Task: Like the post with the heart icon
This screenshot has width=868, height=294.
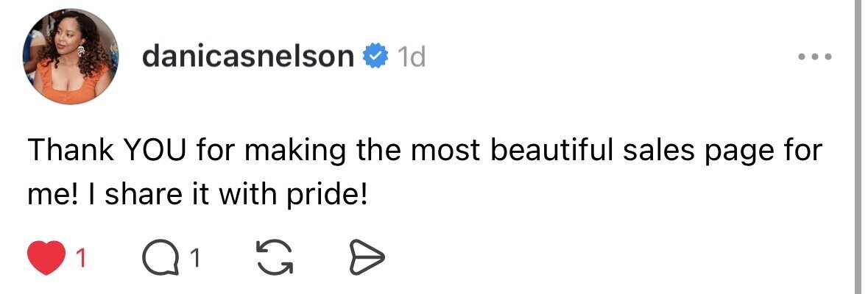Action: click(47, 258)
